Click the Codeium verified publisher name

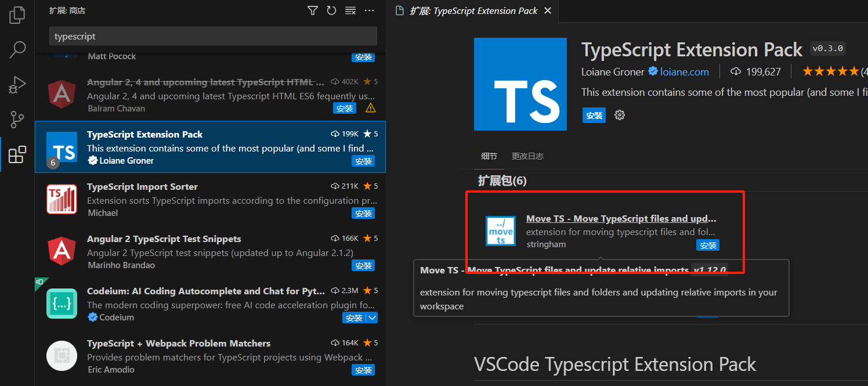117,318
